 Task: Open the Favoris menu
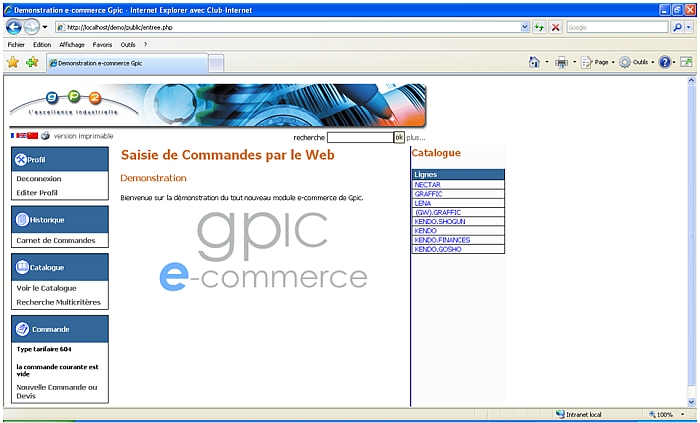102,45
